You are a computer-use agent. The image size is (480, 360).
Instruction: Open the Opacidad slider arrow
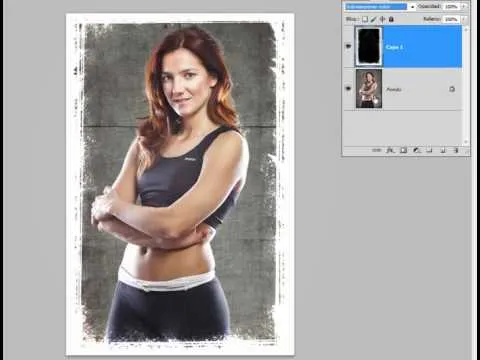tap(464, 7)
